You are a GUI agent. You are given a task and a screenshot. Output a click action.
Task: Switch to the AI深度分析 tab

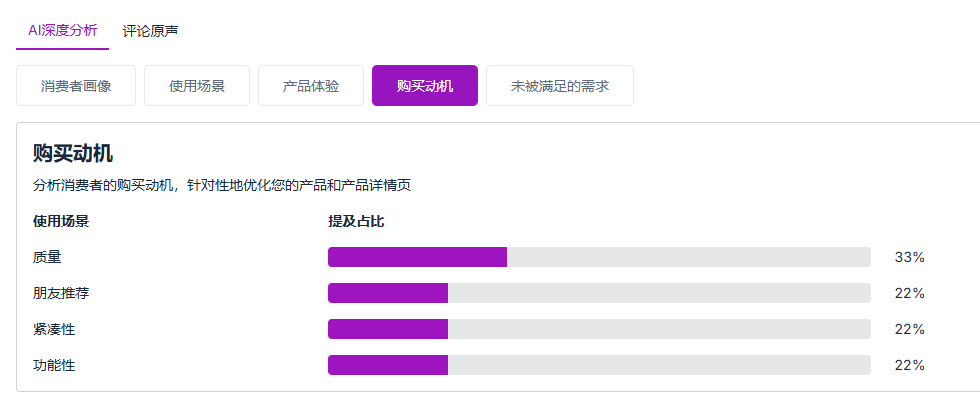click(62, 31)
